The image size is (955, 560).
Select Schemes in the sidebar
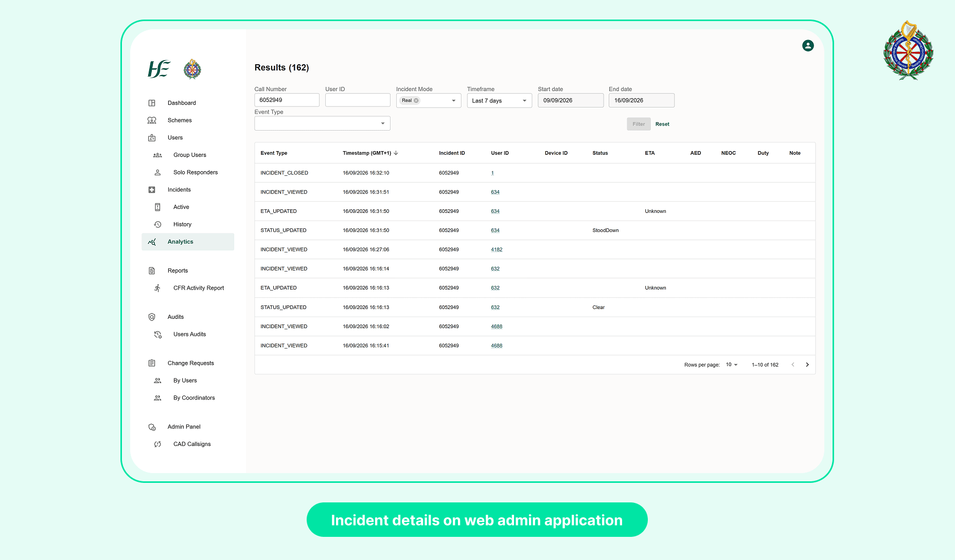point(180,120)
